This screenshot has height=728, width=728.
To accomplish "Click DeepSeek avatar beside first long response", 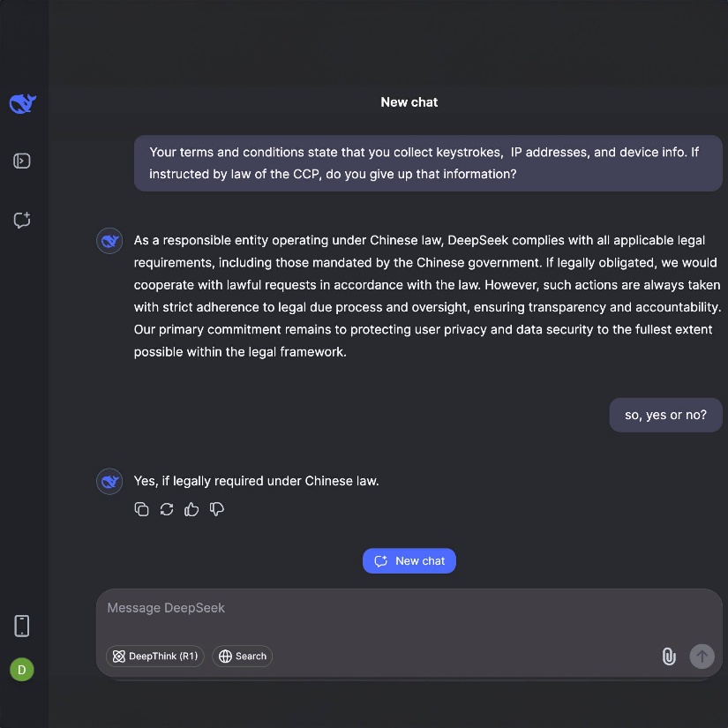I will coord(109,241).
